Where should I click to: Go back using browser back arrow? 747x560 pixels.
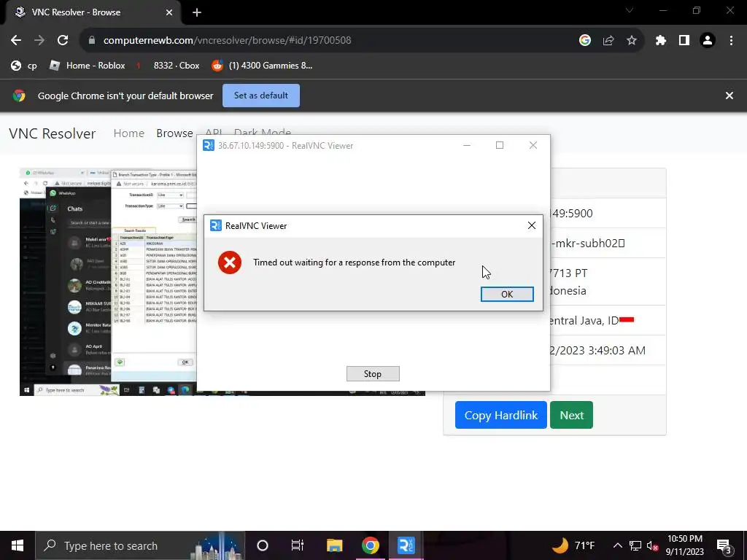[16, 40]
